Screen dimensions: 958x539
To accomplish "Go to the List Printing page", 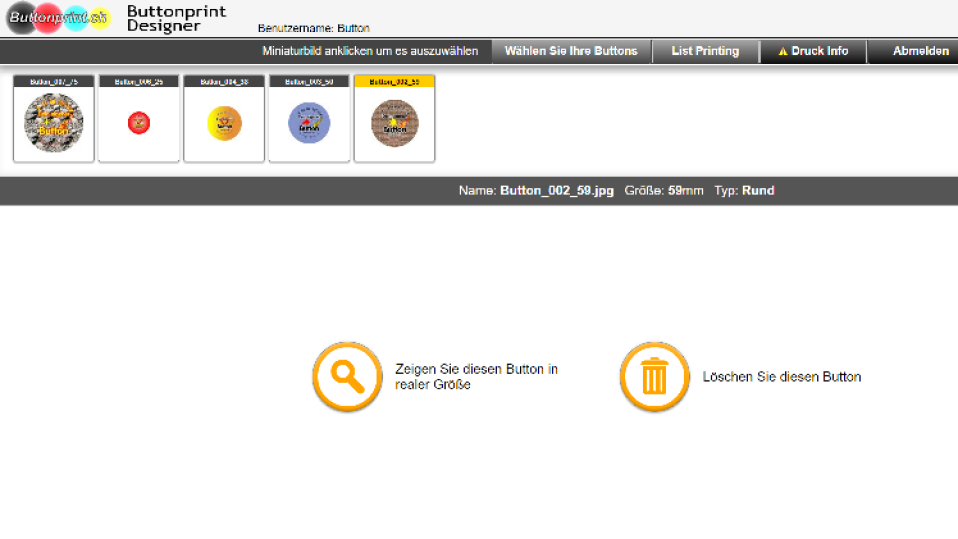I will click(x=705, y=51).
